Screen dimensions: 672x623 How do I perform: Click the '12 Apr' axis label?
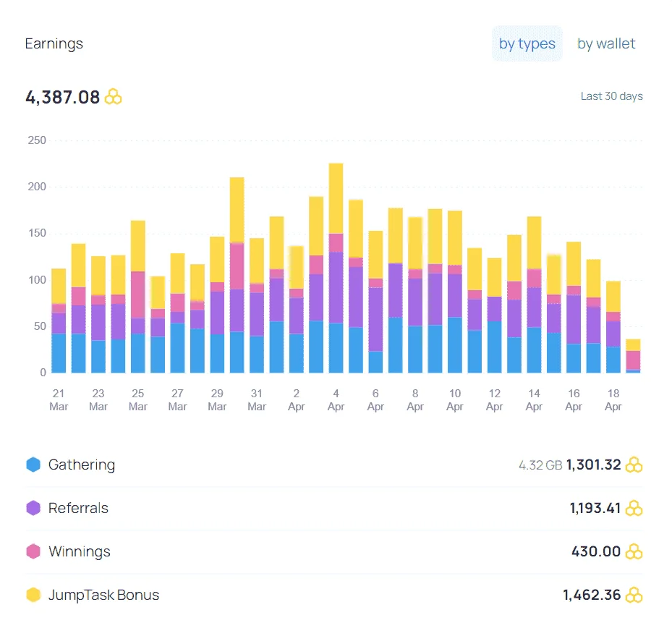click(494, 400)
